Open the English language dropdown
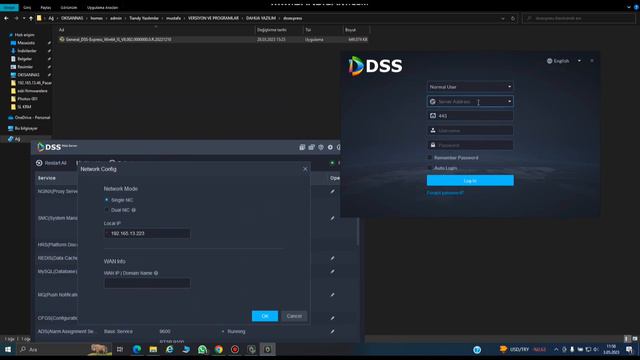Viewport: 640px width, 360px height. point(564,61)
